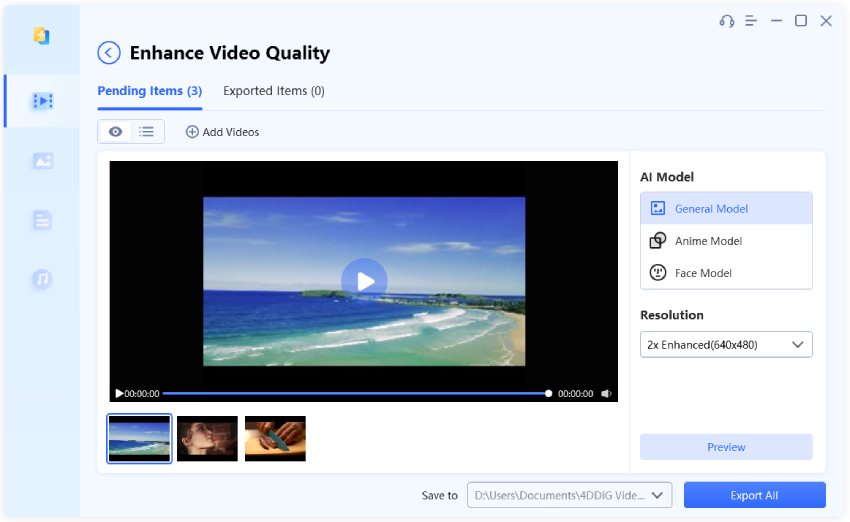Image resolution: width=850 pixels, height=522 pixels.
Task: Mute the video with speaker icon
Action: click(607, 394)
